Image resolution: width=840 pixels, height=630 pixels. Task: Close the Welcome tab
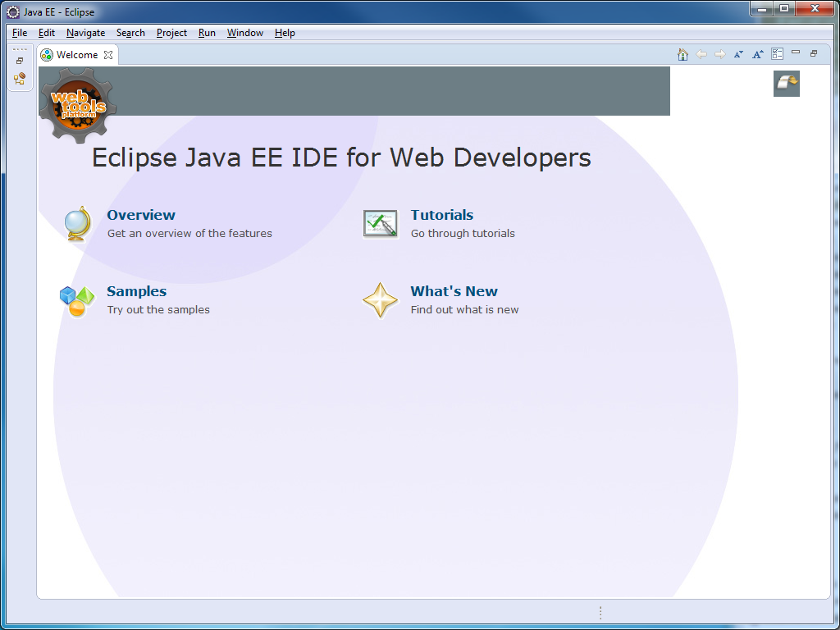coord(108,55)
